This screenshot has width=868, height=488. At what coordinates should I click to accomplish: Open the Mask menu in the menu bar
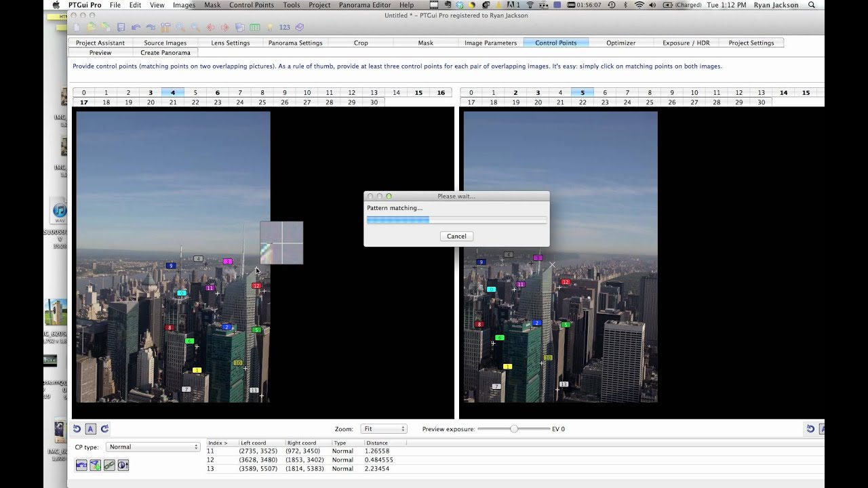click(212, 5)
